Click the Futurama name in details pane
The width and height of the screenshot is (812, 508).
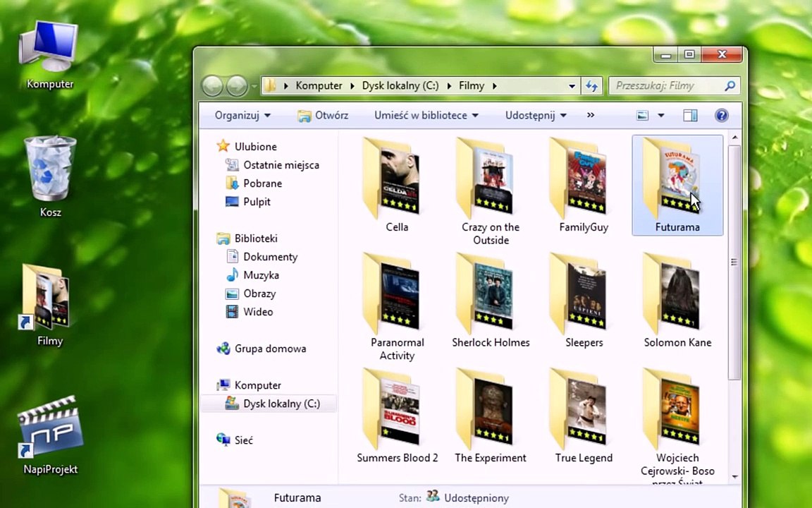[297, 497]
